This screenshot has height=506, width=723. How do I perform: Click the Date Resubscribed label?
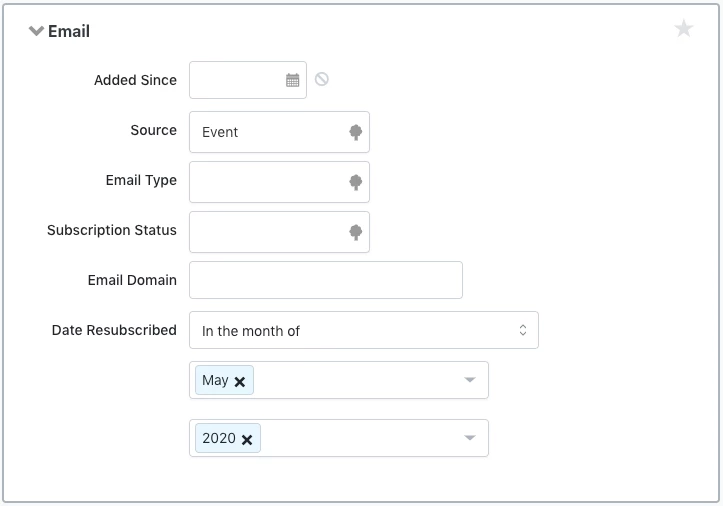coord(114,330)
